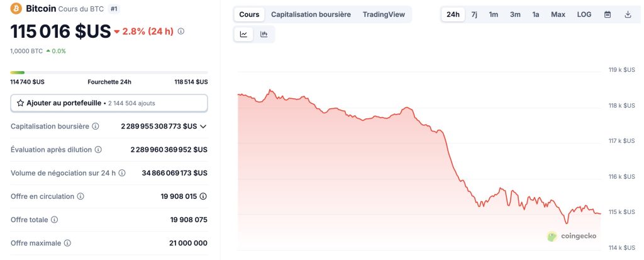The width and height of the screenshot is (644, 260).
Task: Download chart data icon
Action: click(628, 14)
